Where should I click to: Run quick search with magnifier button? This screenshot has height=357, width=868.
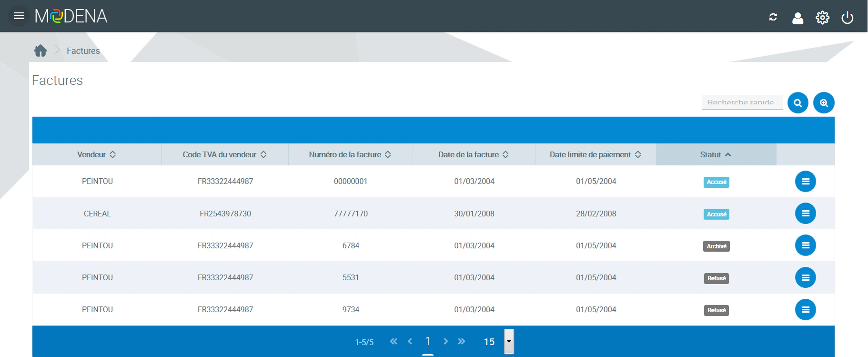point(798,102)
